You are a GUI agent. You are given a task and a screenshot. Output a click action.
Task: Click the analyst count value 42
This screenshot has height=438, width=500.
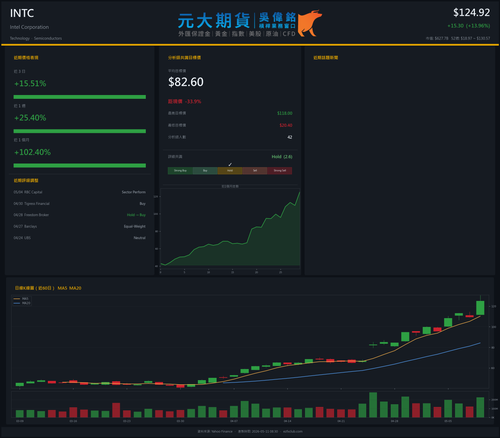click(x=290, y=137)
